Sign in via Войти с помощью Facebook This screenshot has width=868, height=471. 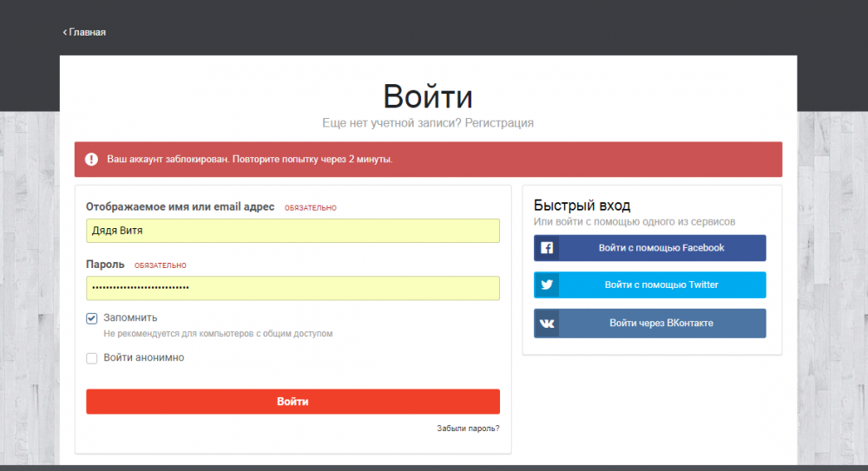tap(661, 248)
